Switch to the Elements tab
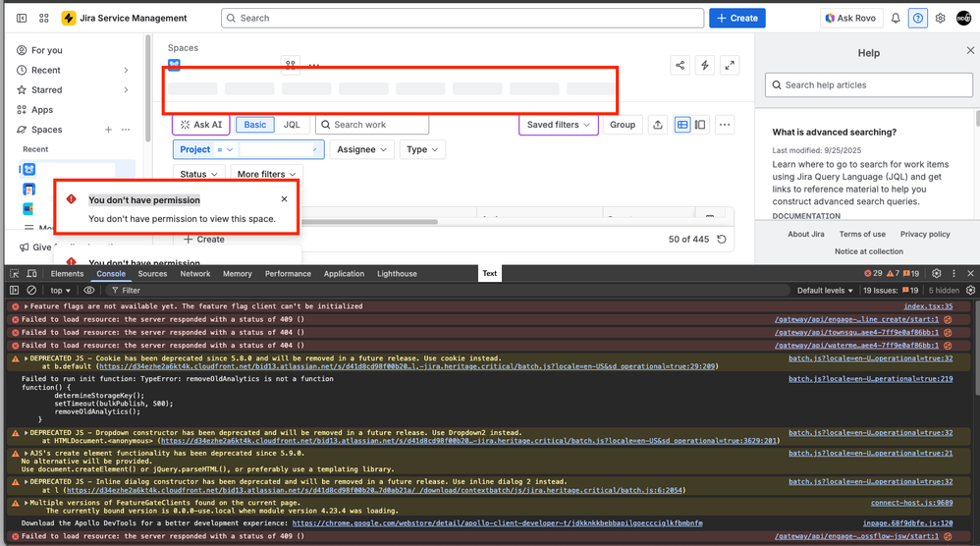The width and height of the screenshot is (980, 546). (67, 274)
